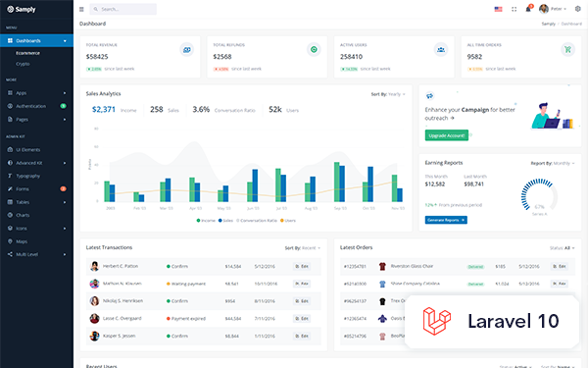Click the 67% radial earnings gauge
This screenshot has height=368, width=588.
pos(539,195)
